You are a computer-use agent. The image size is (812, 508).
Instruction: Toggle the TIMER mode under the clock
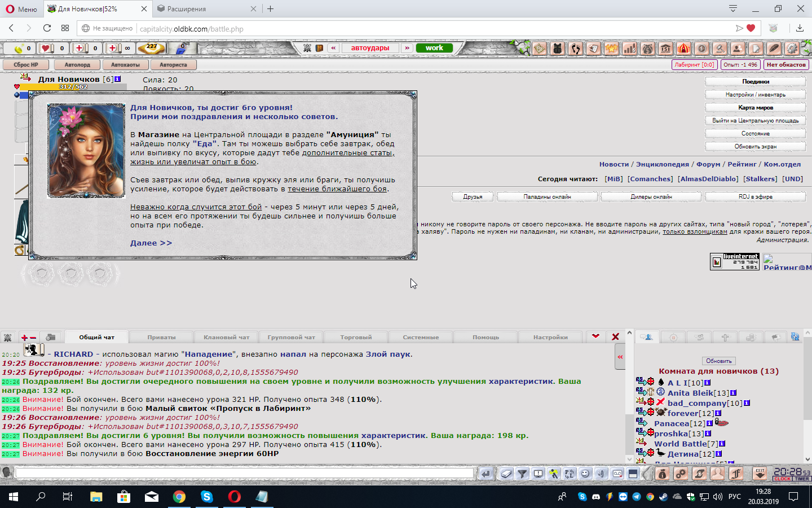click(x=802, y=479)
